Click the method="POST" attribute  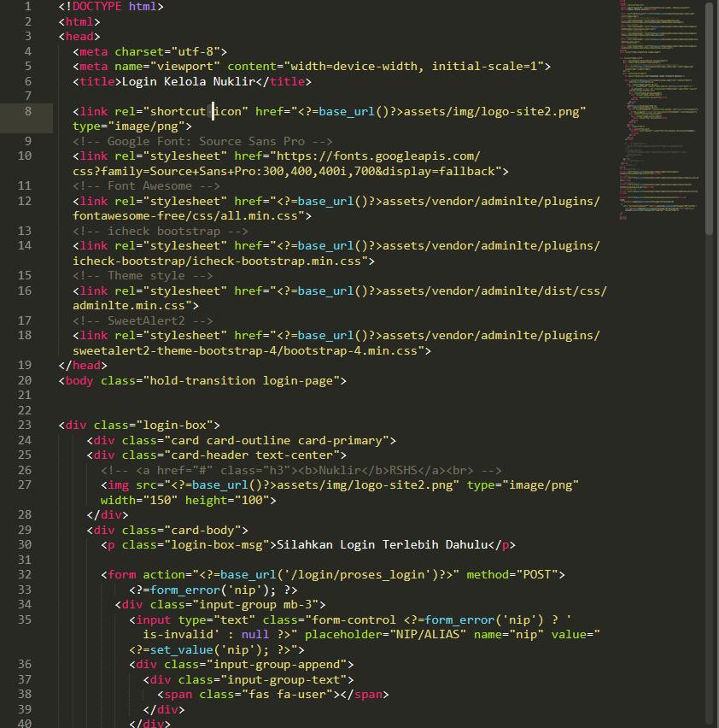coord(512,575)
